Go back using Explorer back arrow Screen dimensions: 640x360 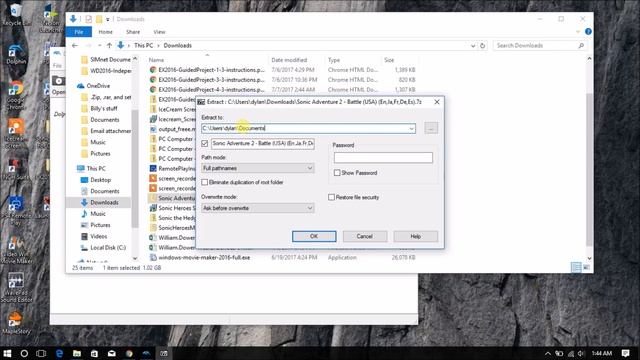75,46
